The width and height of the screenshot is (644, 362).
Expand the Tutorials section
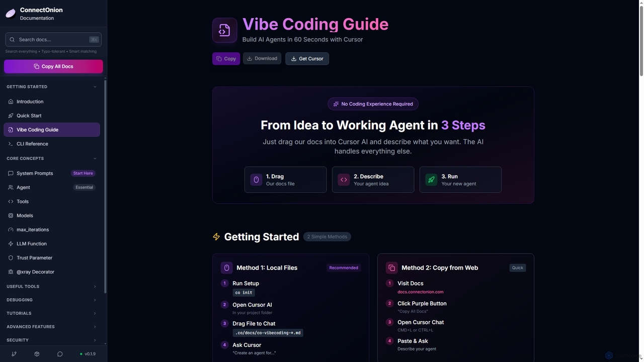coord(51,313)
